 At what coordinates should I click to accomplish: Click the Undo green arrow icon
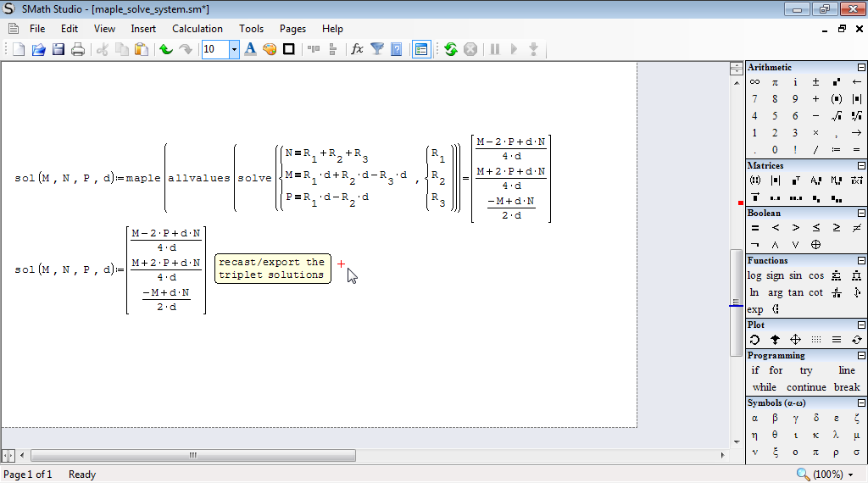pos(166,49)
